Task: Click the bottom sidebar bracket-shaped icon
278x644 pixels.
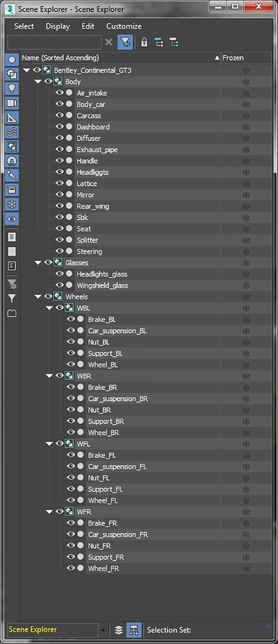Action: click(x=12, y=314)
